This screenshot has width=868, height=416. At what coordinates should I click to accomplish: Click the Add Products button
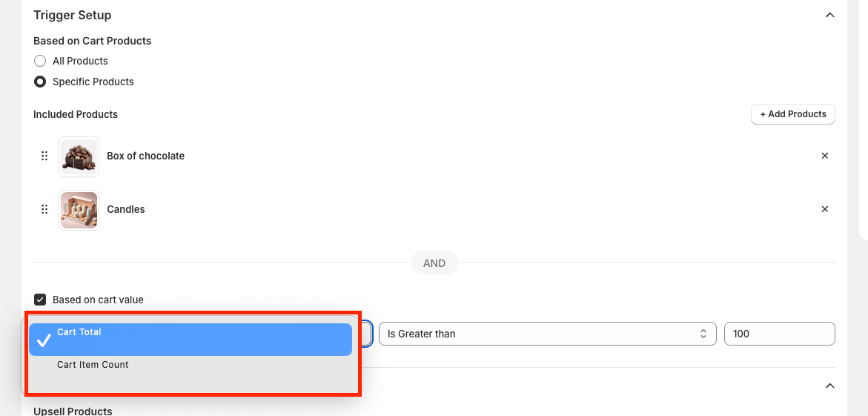point(792,114)
